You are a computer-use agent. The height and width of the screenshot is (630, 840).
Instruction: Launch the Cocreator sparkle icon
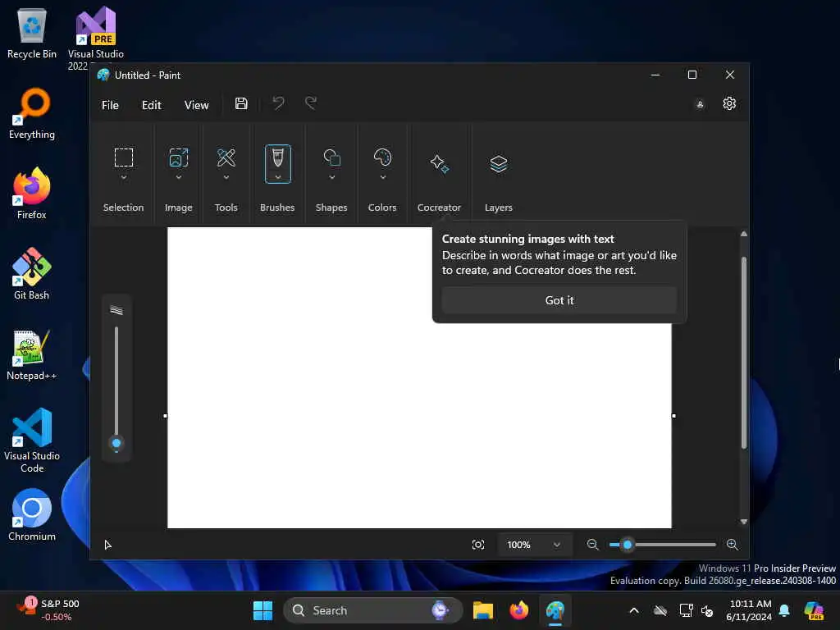pos(440,163)
